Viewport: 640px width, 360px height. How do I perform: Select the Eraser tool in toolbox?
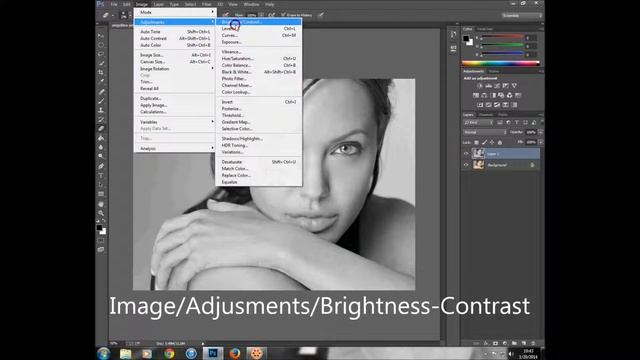tap(101, 129)
